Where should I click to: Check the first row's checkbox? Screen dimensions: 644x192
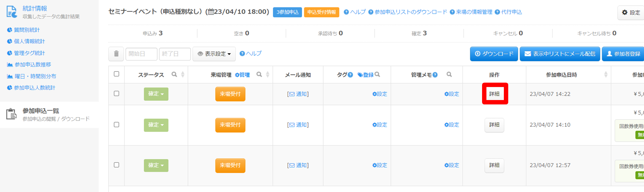116,94
